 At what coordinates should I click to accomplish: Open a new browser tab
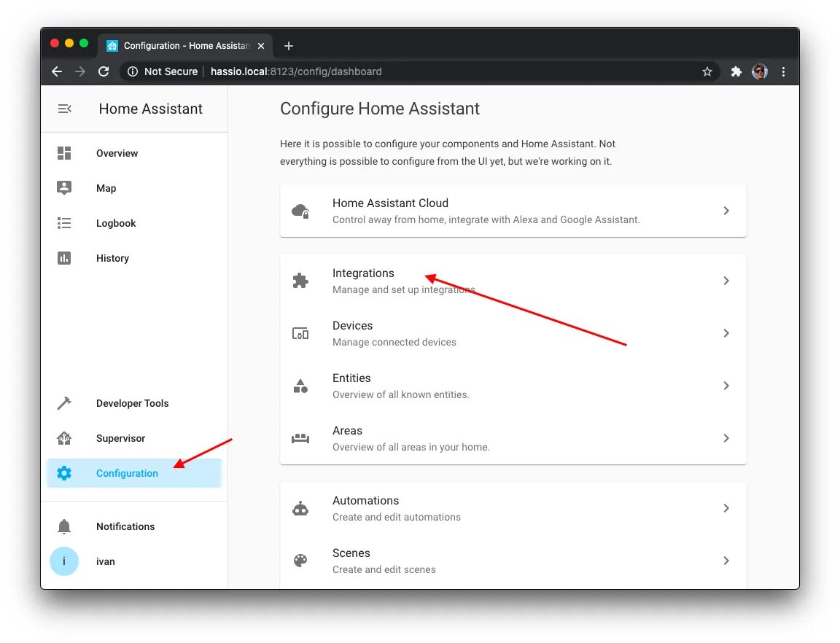[289, 46]
